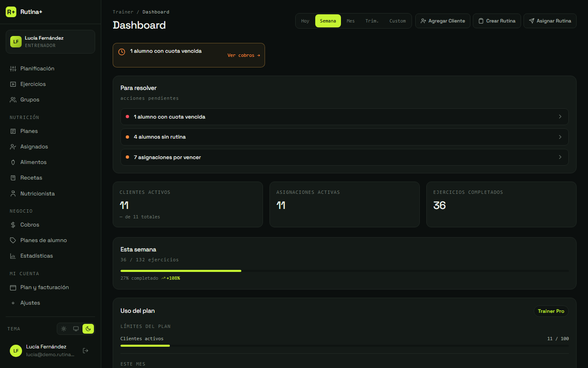Select the Mes period tab
588x368 pixels.
pos(351,21)
